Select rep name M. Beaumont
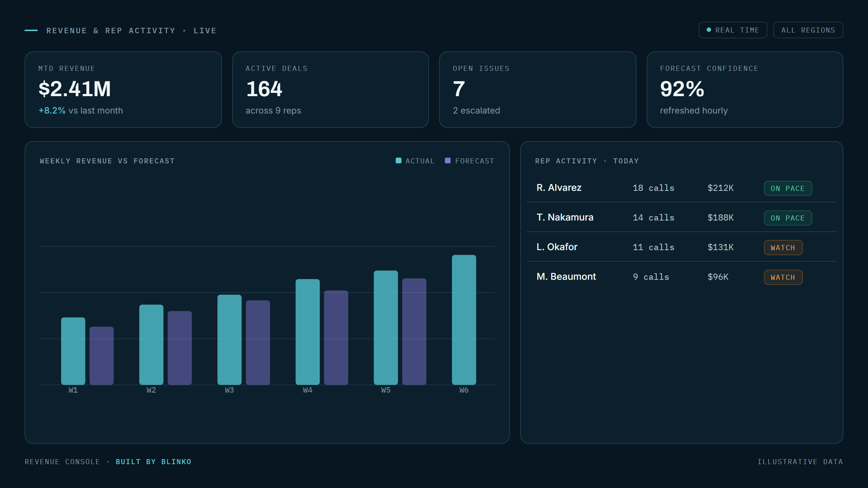This screenshot has width=868, height=488. click(x=566, y=277)
